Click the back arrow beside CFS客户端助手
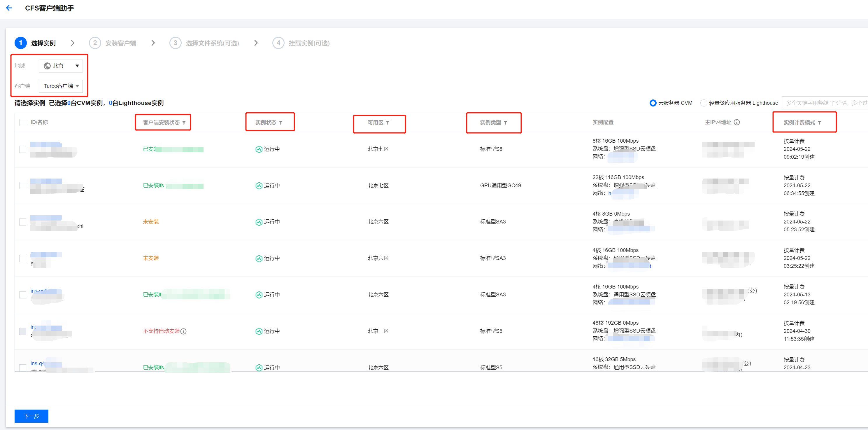Viewport: 868px width, 430px height. point(9,8)
